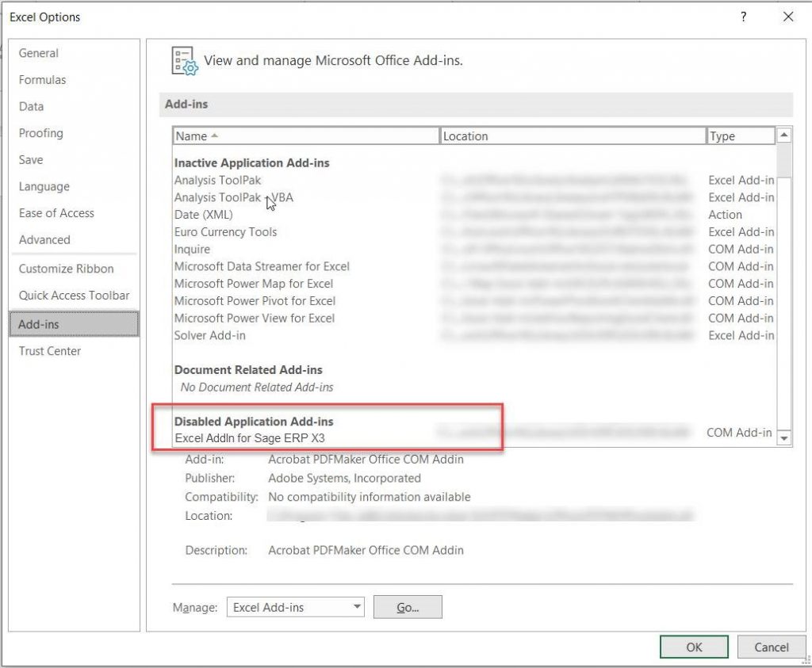This screenshot has height=668, width=812.
Task: Click 'No Document Related Add-ins' text
Action: [257, 387]
